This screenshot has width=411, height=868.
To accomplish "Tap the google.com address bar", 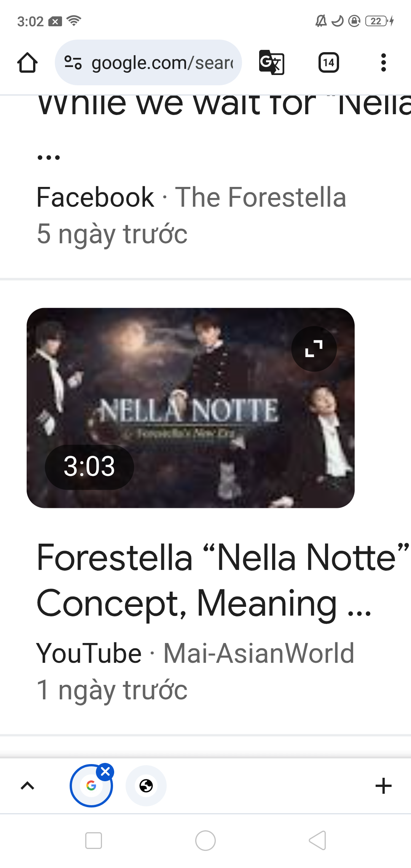I will click(x=148, y=62).
